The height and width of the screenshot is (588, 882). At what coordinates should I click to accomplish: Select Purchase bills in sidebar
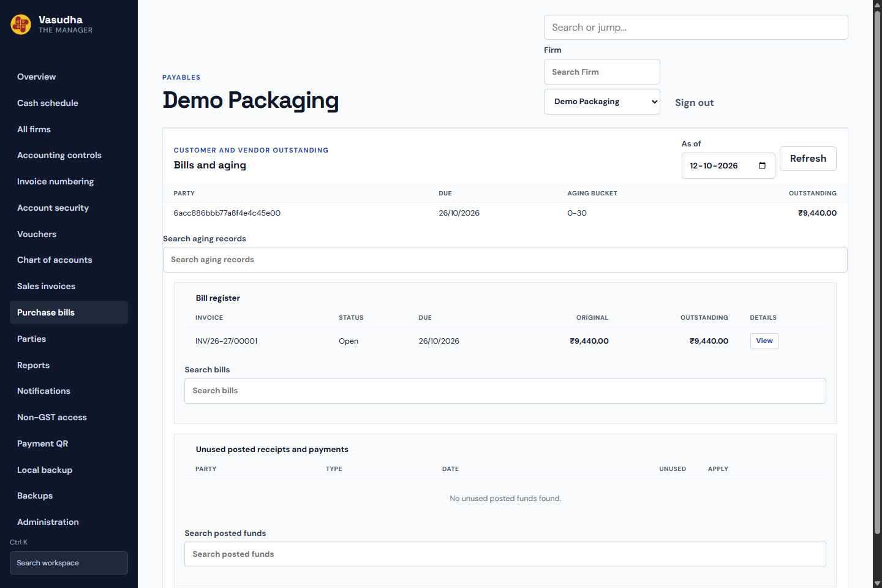(69, 312)
